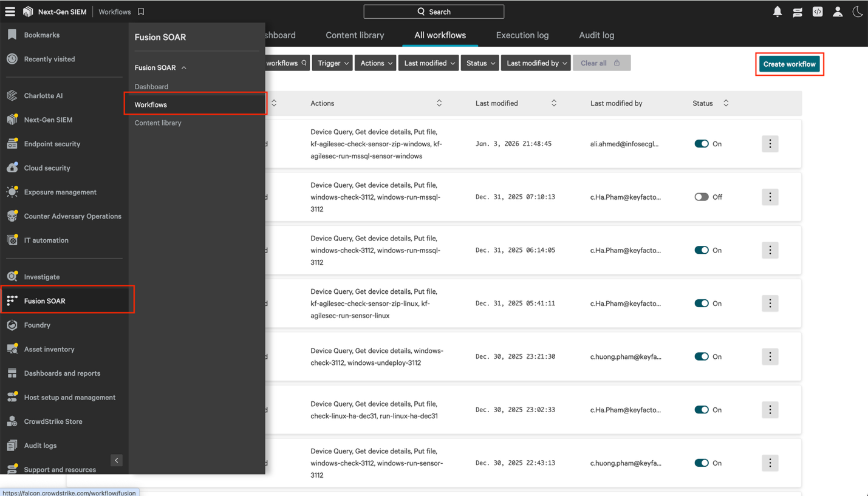868x496 pixels.
Task: Toggle dark mode with the moon icon
Action: [858, 11]
